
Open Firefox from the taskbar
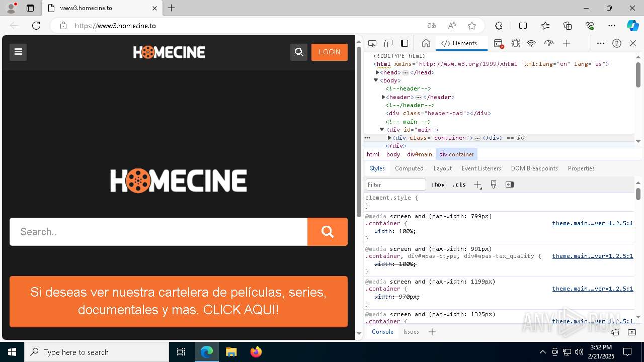(x=256, y=352)
